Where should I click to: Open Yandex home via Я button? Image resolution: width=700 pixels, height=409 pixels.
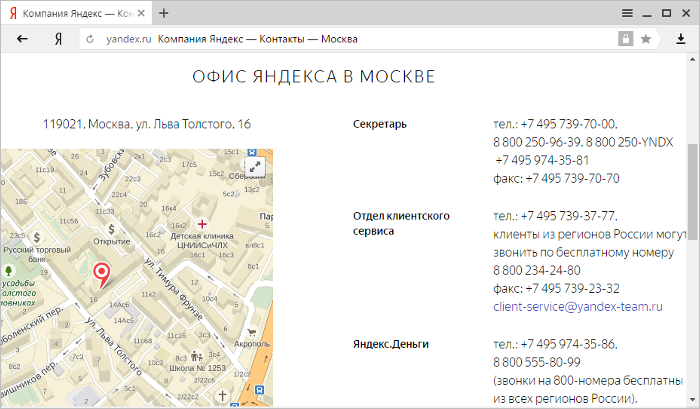pos(58,39)
